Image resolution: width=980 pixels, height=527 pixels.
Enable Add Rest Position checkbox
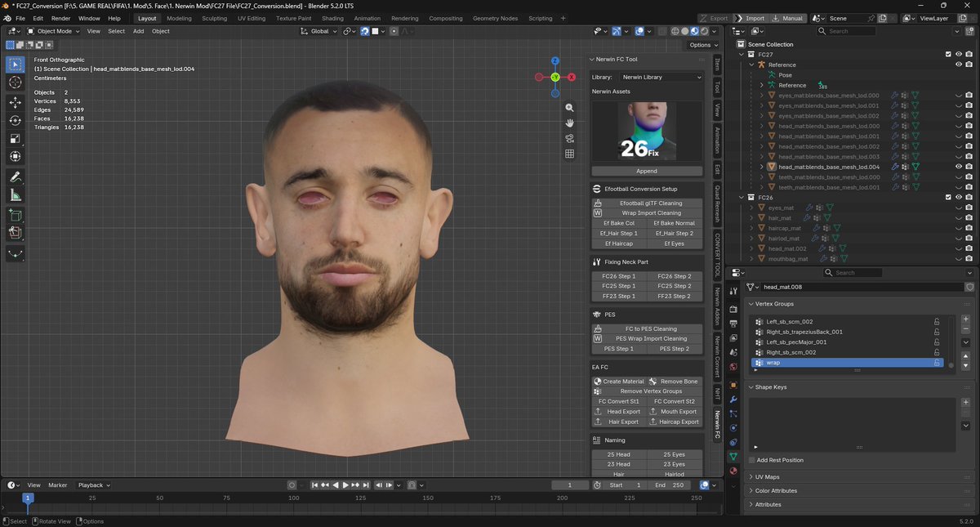click(x=752, y=460)
